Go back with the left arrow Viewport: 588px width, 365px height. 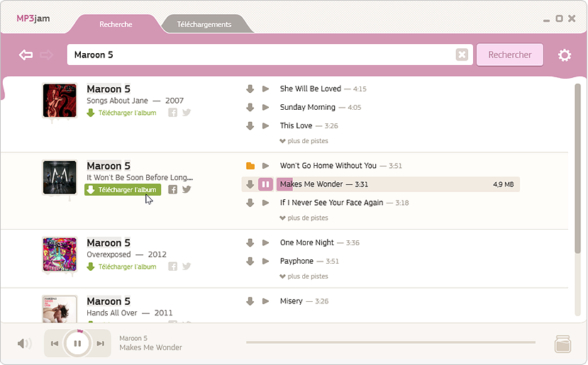tap(26, 55)
